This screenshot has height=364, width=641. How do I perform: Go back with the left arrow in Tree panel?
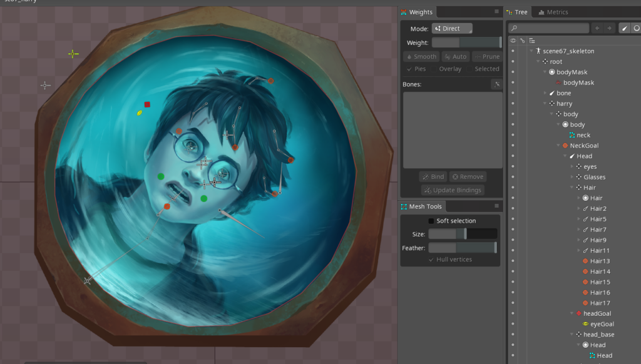[597, 28]
